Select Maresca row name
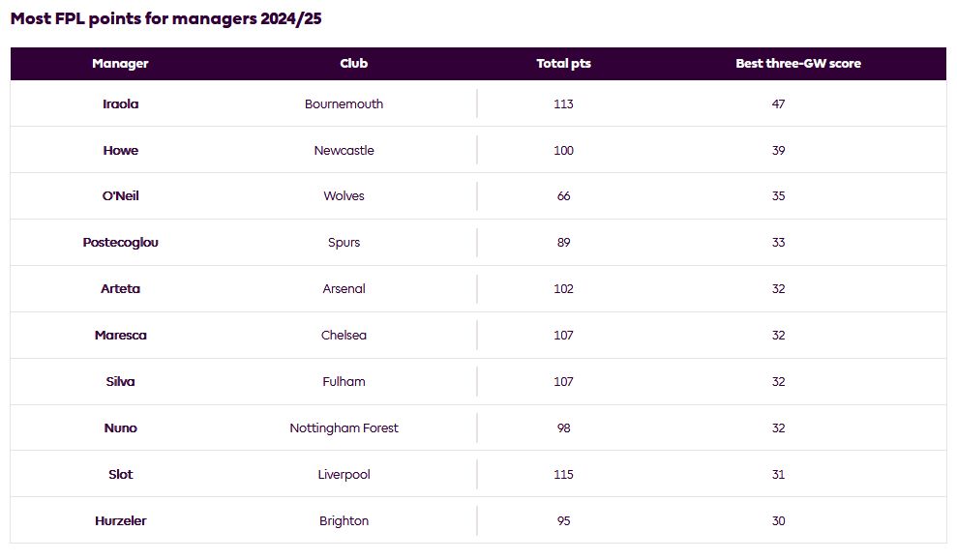This screenshot has height=560, width=957. click(x=120, y=335)
